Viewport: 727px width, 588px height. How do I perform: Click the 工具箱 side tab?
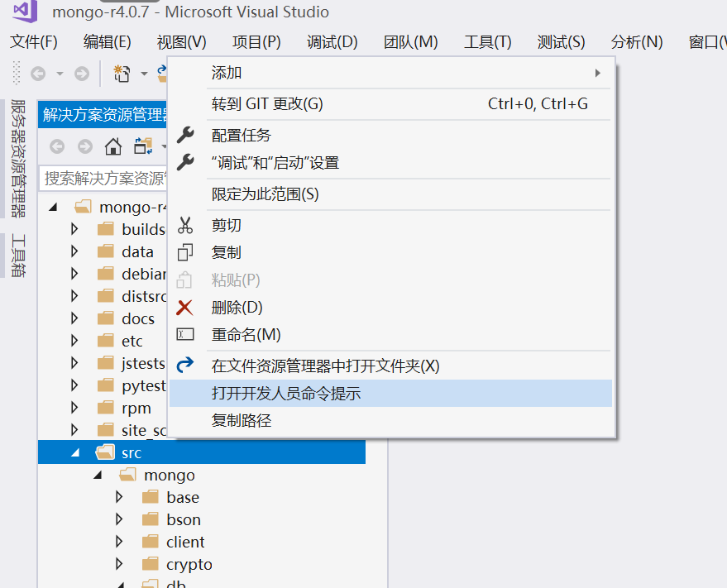tap(18, 256)
